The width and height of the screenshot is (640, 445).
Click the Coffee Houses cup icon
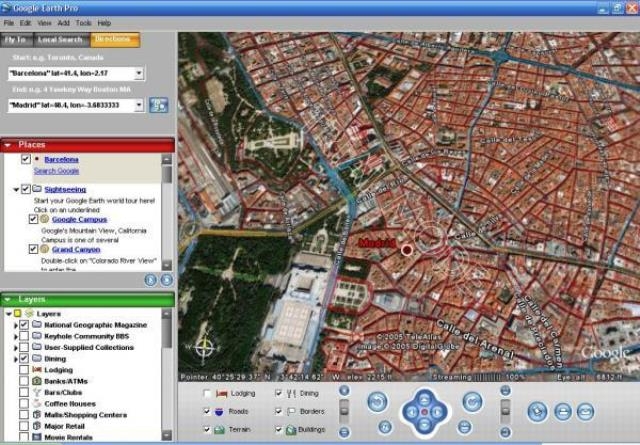[x=37, y=403]
